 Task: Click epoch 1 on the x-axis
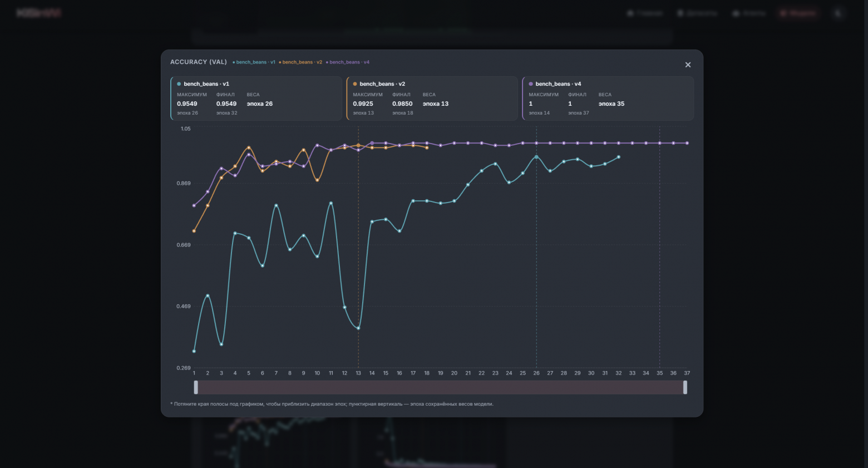[194, 373]
